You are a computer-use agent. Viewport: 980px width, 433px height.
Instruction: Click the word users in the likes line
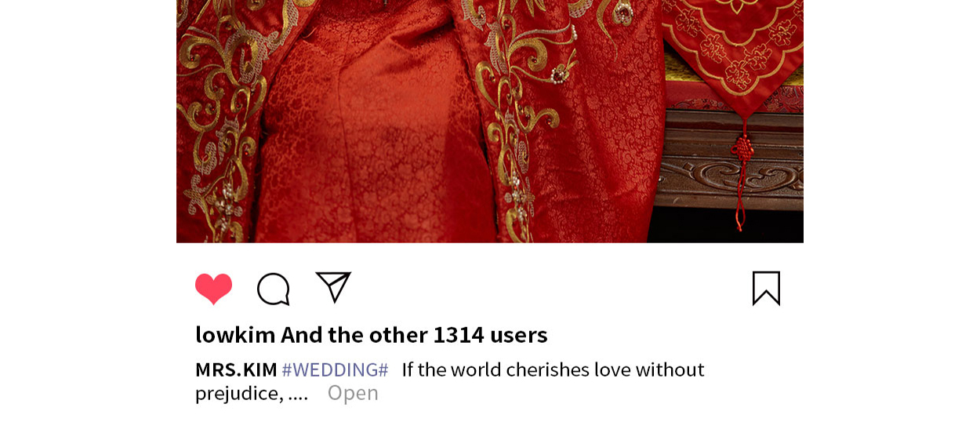tap(519, 335)
